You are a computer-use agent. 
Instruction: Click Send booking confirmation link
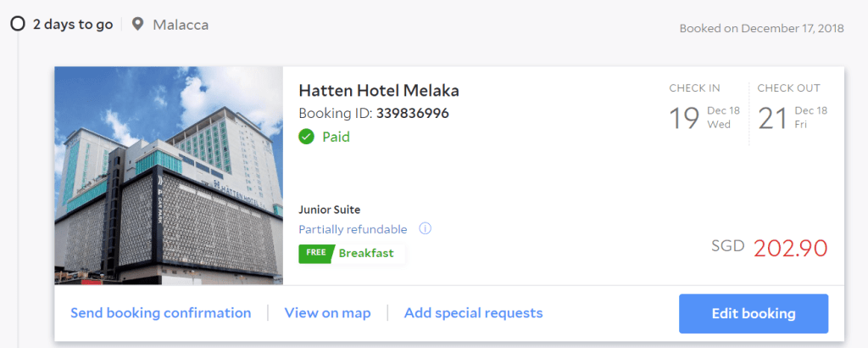(x=161, y=313)
